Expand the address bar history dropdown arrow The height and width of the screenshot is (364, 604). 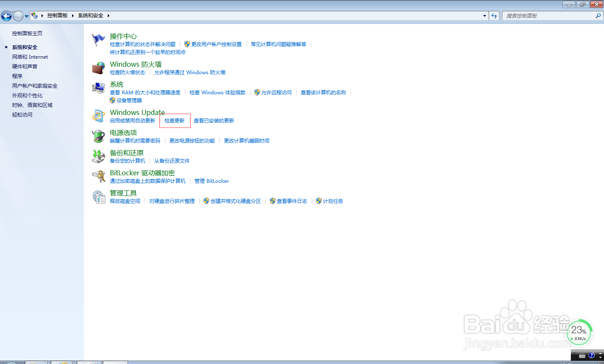pos(485,16)
